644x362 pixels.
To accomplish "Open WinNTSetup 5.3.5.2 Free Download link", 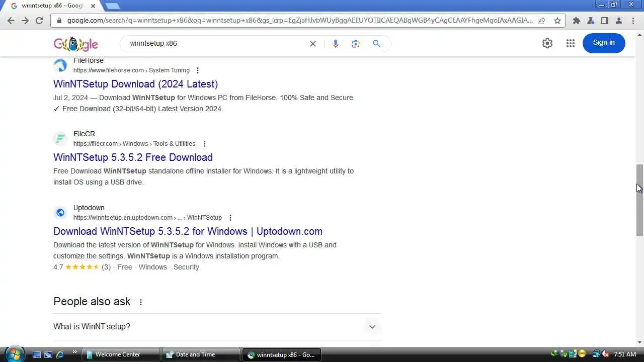I will 133,157.
